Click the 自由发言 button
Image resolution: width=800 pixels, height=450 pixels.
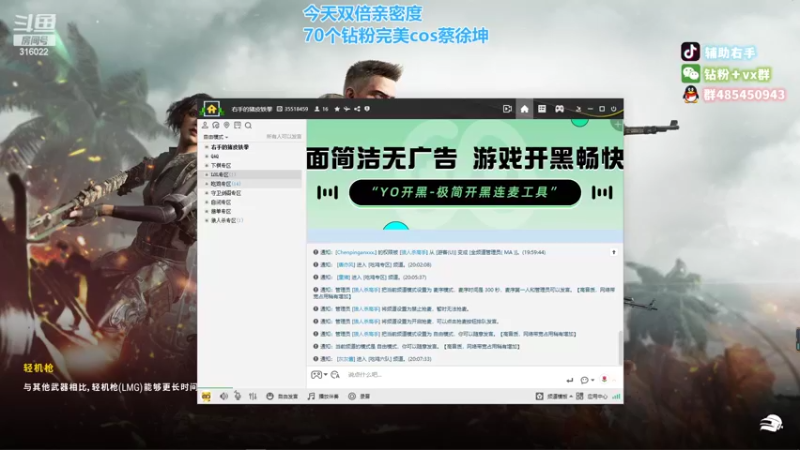click(x=282, y=396)
